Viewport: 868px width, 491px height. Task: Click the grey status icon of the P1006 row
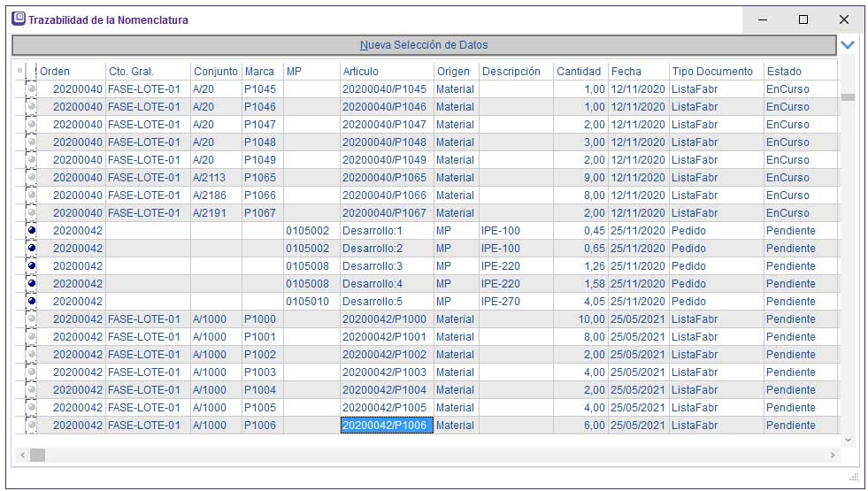click(x=32, y=425)
